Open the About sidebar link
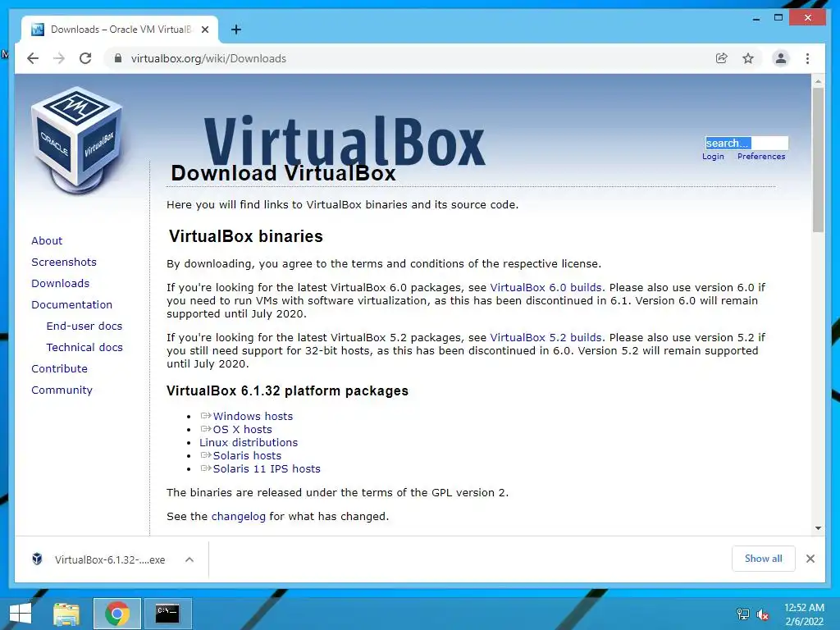The height and width of the screenshot is (630, 840). [47, 240]
